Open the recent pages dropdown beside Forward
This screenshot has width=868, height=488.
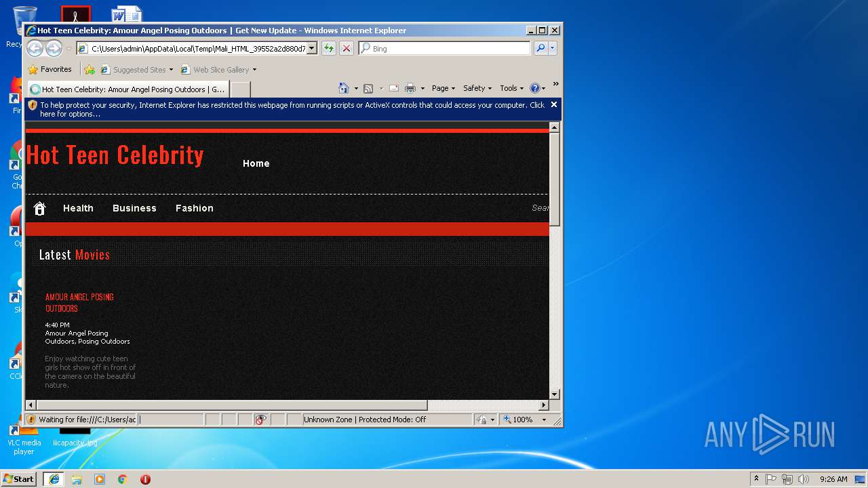[x=68, y=49]
